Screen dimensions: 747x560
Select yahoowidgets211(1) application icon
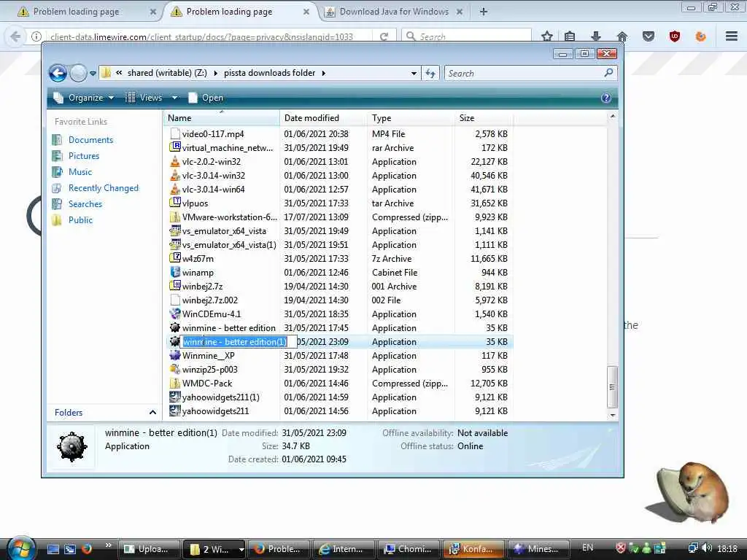[x=175, y=397]
